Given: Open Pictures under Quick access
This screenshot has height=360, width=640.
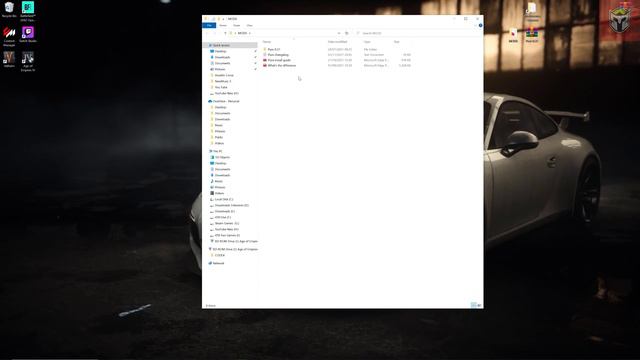Looking at the screenshot, I should 220,69.
